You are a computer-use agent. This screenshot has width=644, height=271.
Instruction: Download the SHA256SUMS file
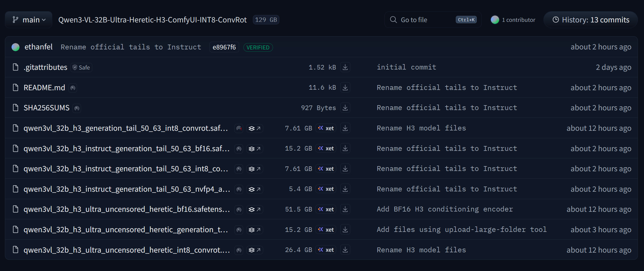[x=345, y=108]
